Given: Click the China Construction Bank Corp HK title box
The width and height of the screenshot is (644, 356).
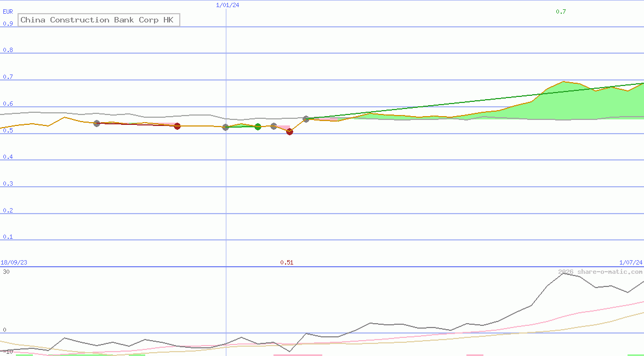Looking at the screenshot, I should (x=99, y=20).
